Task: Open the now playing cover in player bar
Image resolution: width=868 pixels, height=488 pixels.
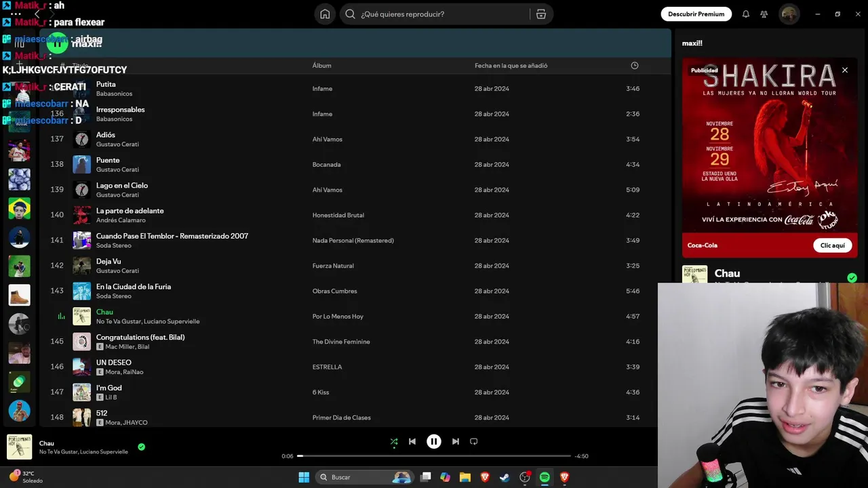Action: tap(19, 447)
